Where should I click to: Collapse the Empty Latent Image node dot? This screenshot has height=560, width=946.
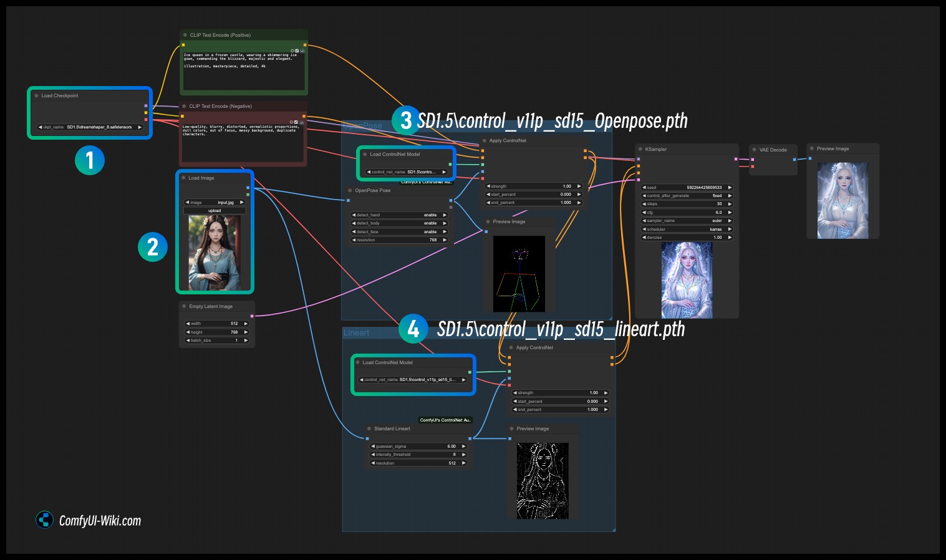185,306
